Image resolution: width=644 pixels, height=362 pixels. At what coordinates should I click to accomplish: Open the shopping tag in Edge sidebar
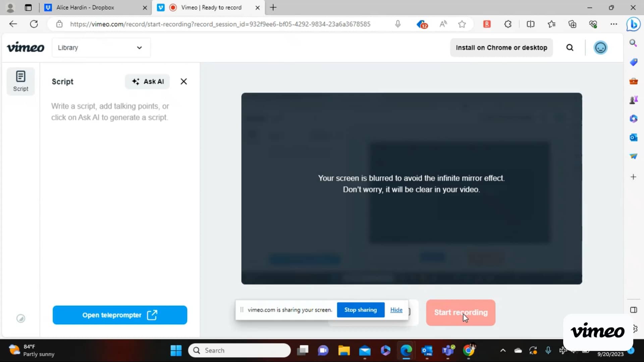pyautogui.click(x=633, y=62)
